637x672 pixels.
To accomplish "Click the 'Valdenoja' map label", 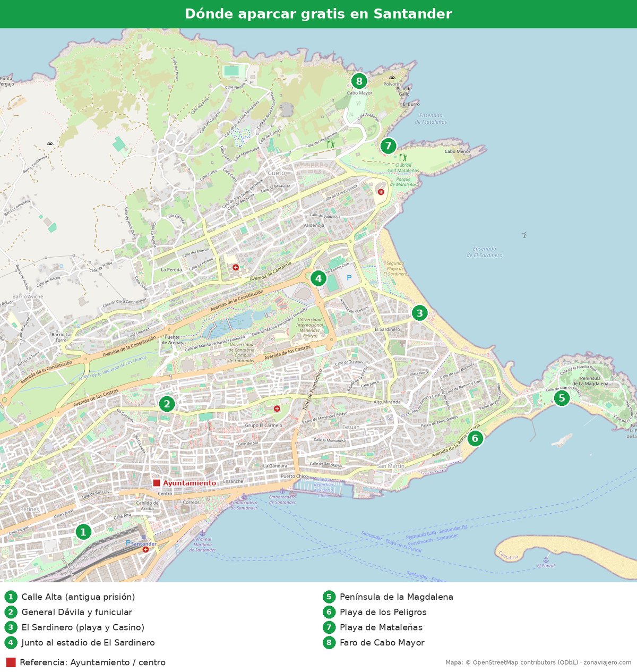I will point(314,225).
